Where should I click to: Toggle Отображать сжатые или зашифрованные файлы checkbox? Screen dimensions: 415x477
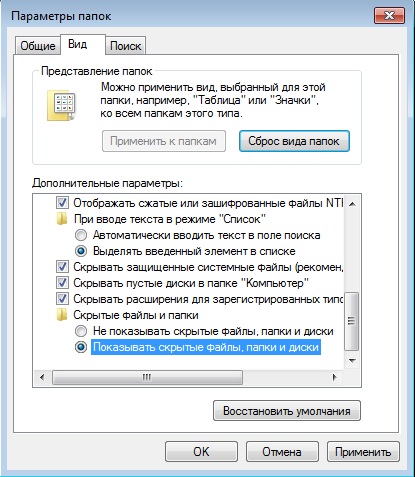62,203
